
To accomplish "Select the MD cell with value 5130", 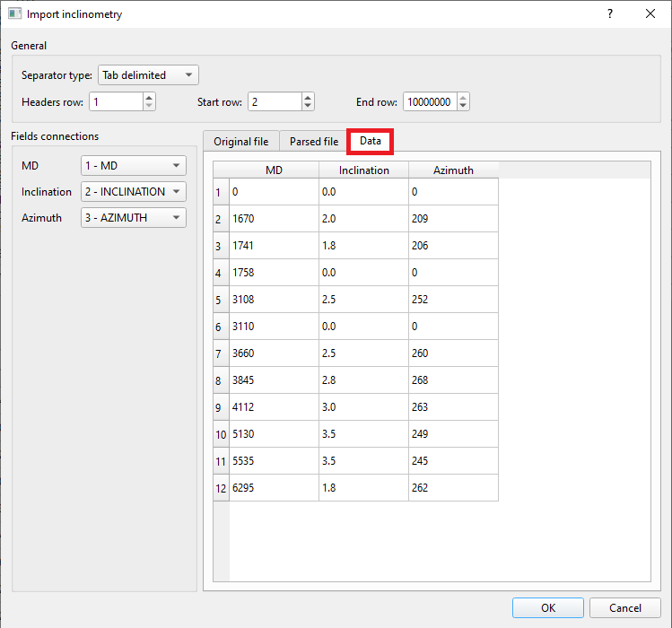I will [x=275, y=434].
